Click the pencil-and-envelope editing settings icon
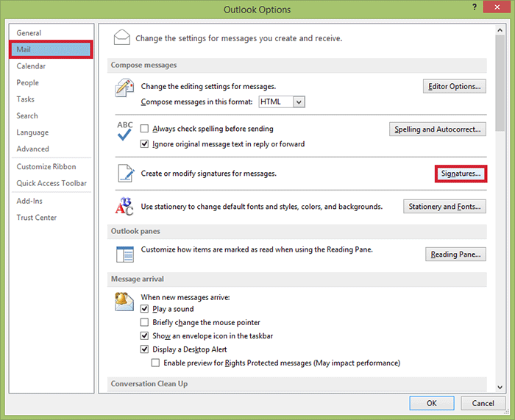 pos(124,88)
